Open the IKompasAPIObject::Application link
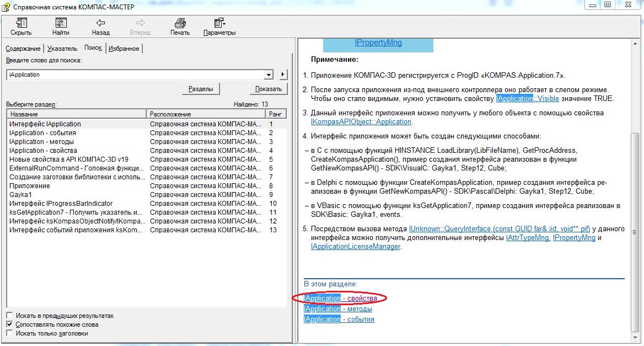644x346 pixels. pos(361,121)
